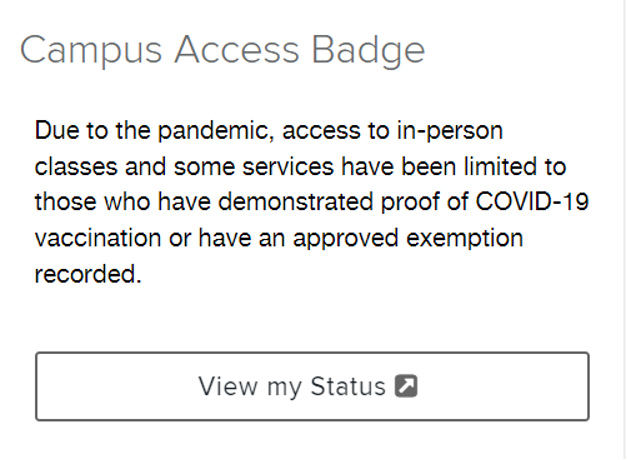Viewport: 627px width, 460px height.
Task: Click the word pandemic in the description
Action: pyautogui.click(x=216, y=131)
